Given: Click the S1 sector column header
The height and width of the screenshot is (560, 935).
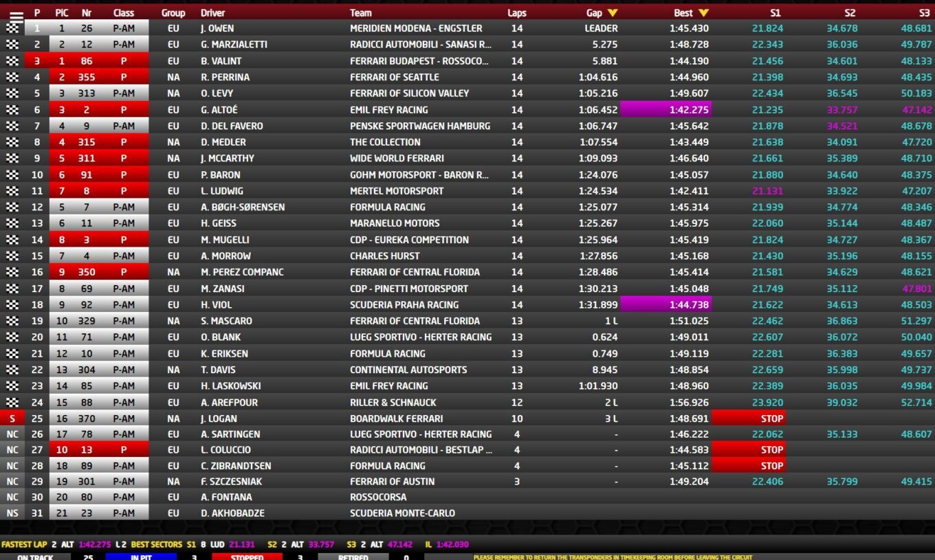Looking at the screenshot, I should click(775, 13).
